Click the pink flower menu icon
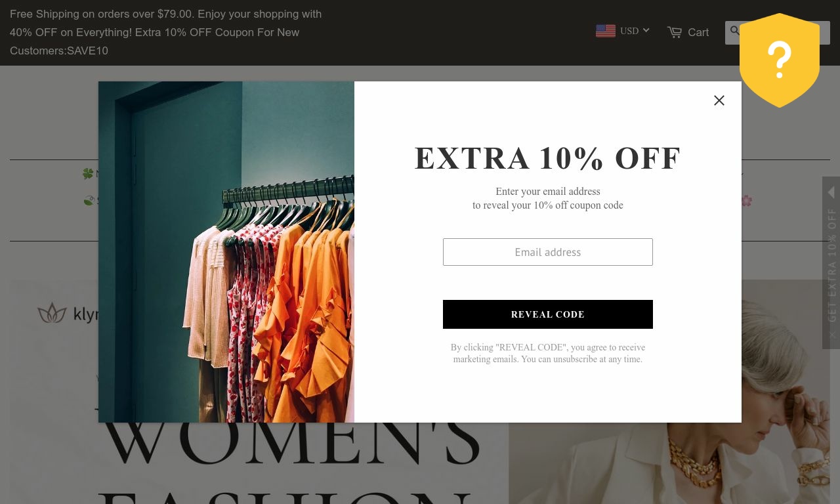The height and width of the screenshot is (504, 840). [746, 200]
